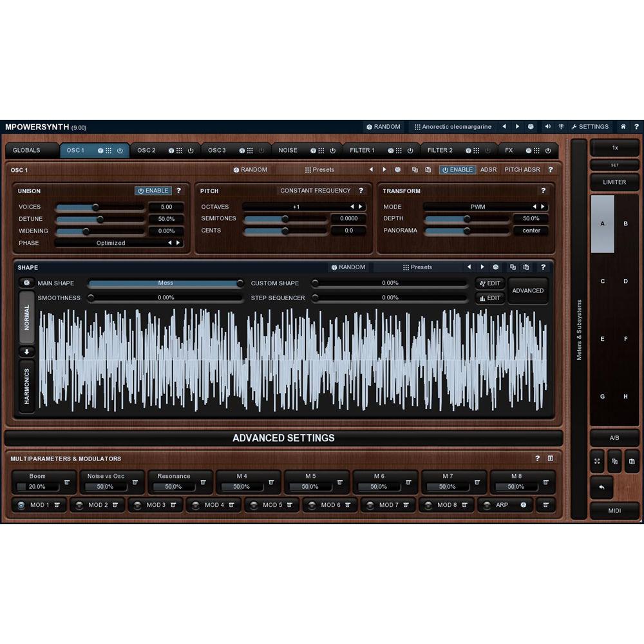Open the CONSTANT FREQUENCY pitch mode selector
644x644 pixels.
tap(314, 191)
